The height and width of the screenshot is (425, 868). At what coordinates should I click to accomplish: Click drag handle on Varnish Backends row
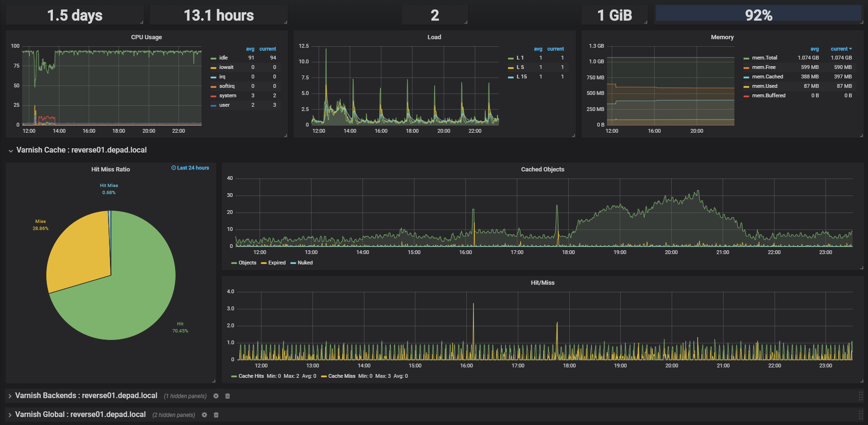point(860,396)
